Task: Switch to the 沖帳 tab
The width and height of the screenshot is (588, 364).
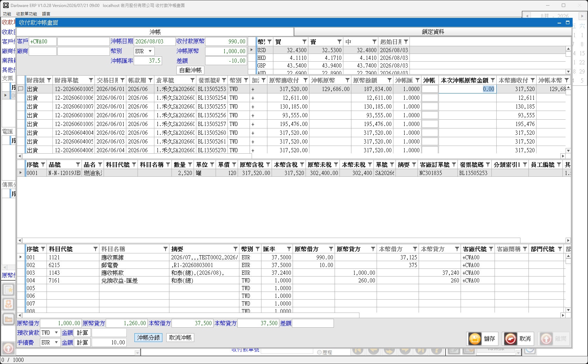Action: (155, 32)
